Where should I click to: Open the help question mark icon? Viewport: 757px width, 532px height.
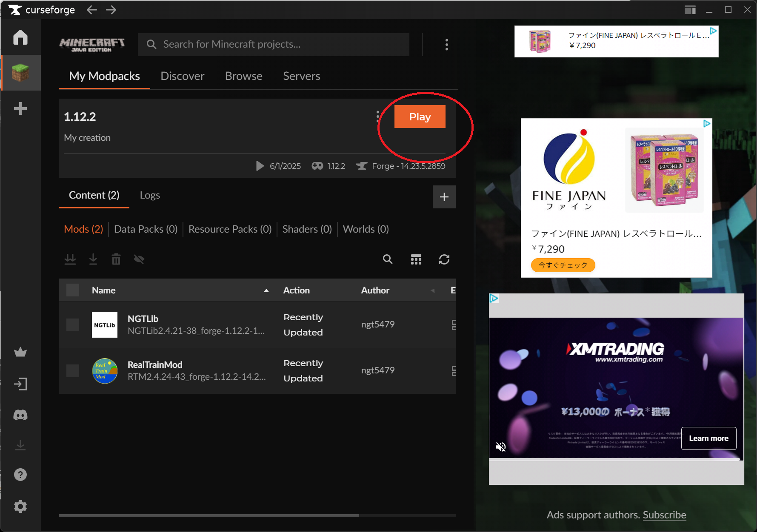pos(20,475)
